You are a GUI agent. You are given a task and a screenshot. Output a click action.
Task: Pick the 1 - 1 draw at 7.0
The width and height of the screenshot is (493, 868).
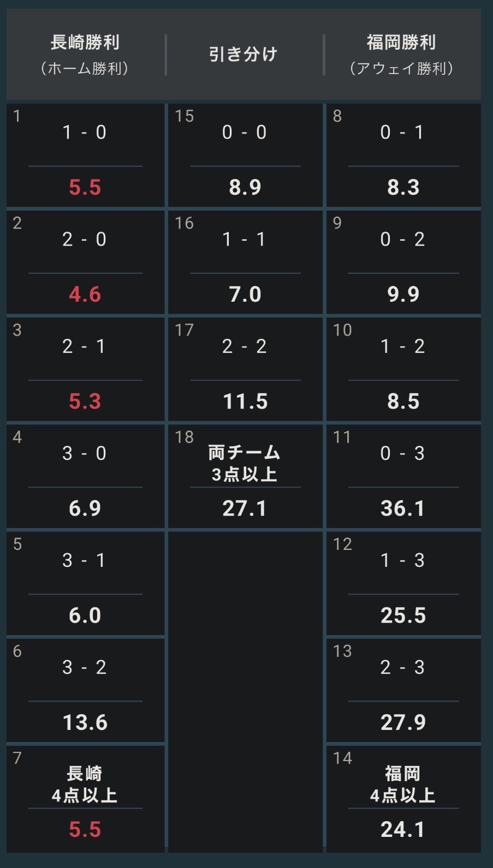tap(245, 262)
